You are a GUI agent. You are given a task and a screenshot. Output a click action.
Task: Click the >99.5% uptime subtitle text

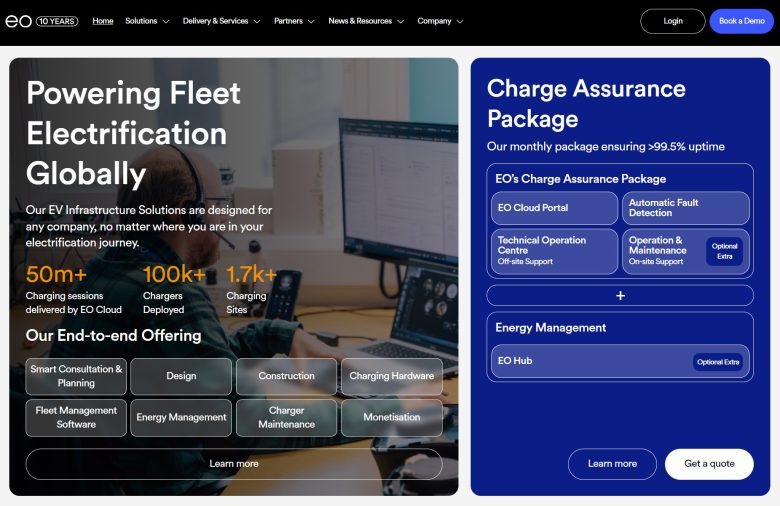point(605,146)
